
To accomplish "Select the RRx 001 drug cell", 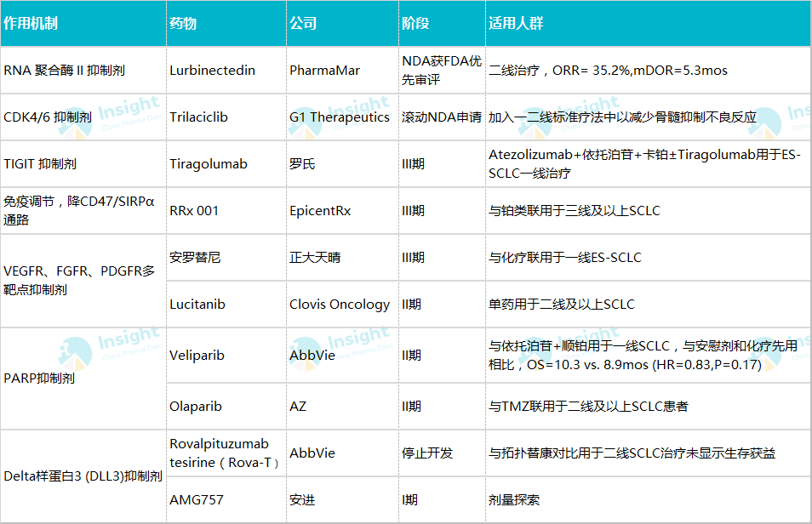I will [x=226, y=211].
